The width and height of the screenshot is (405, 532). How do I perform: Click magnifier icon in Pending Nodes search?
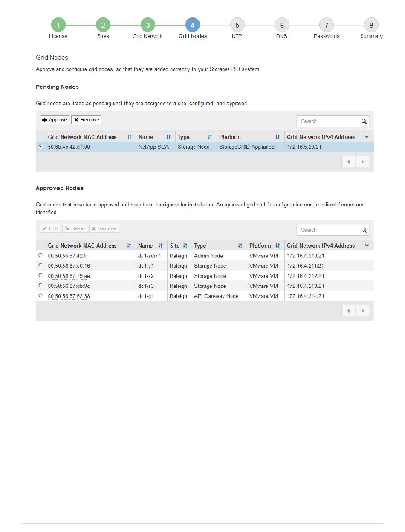tap(364, 121)
